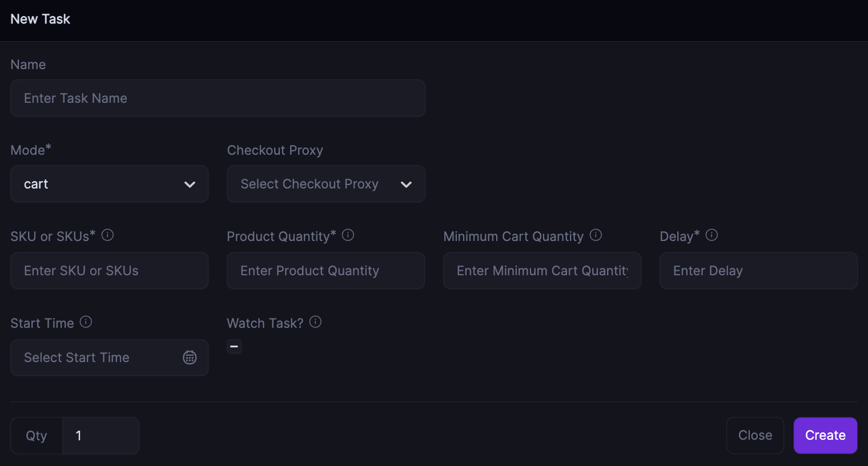The image size is (868, 466).
Task: Click the chevron arrow in Mode selector
Action: click(x=190, y=184)
